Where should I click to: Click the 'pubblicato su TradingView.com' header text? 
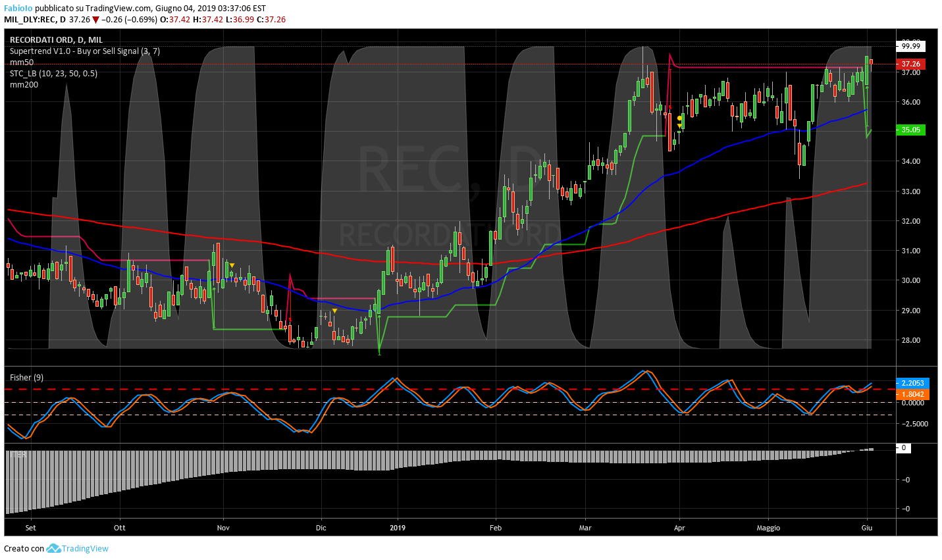tap(93, 9)
